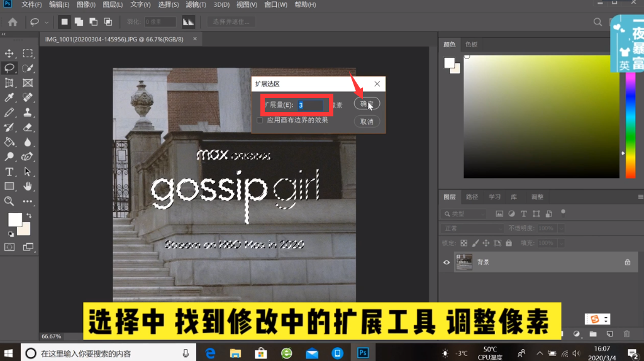Viewport: 644px width, 361px height.
Task: Select the Hand tool
Action: point(28,186)
